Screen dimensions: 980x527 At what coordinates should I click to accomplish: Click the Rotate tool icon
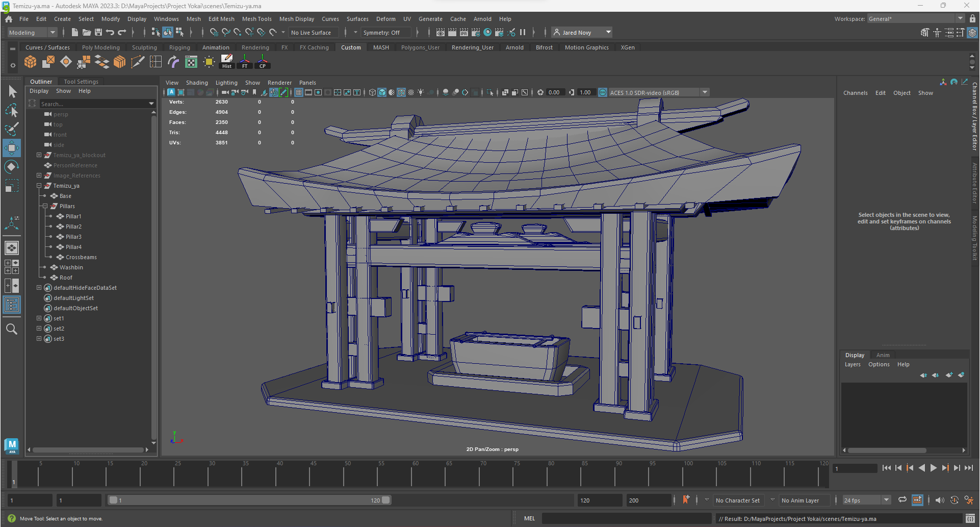pyautogui.click(x=11, y=167)
